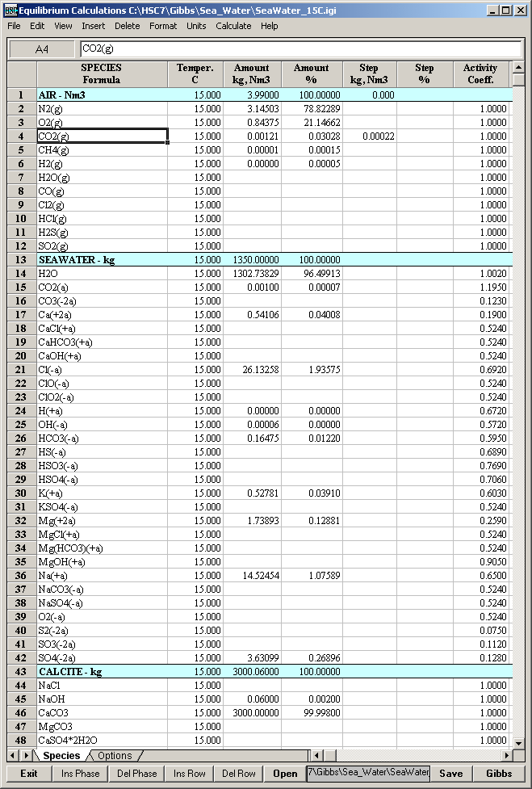Click the vertical scrollbar up arrow

(520, 68)
